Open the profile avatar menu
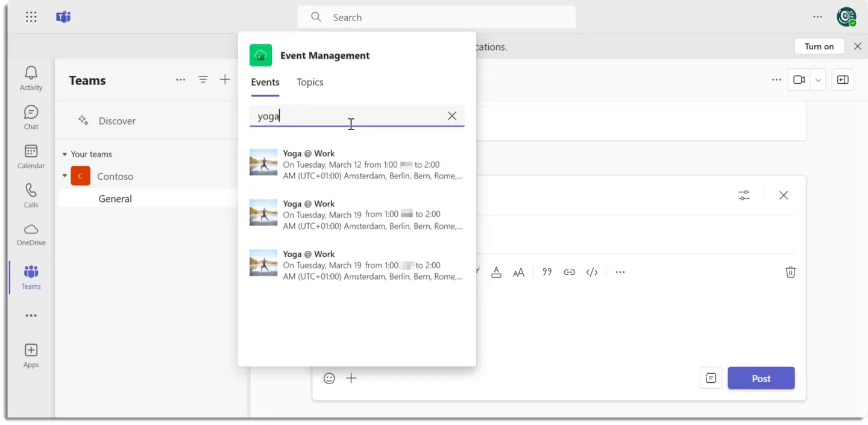The image size is (868, 425). (x=846, y=17)
